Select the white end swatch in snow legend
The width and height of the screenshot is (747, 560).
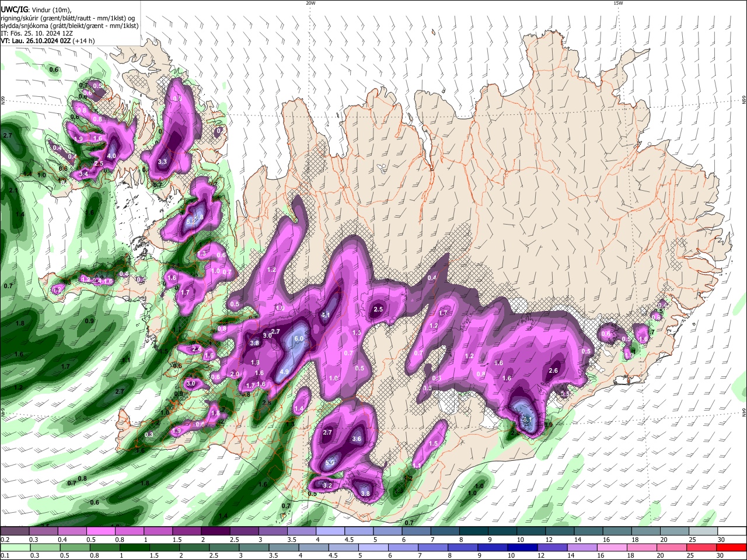[731, 531]
